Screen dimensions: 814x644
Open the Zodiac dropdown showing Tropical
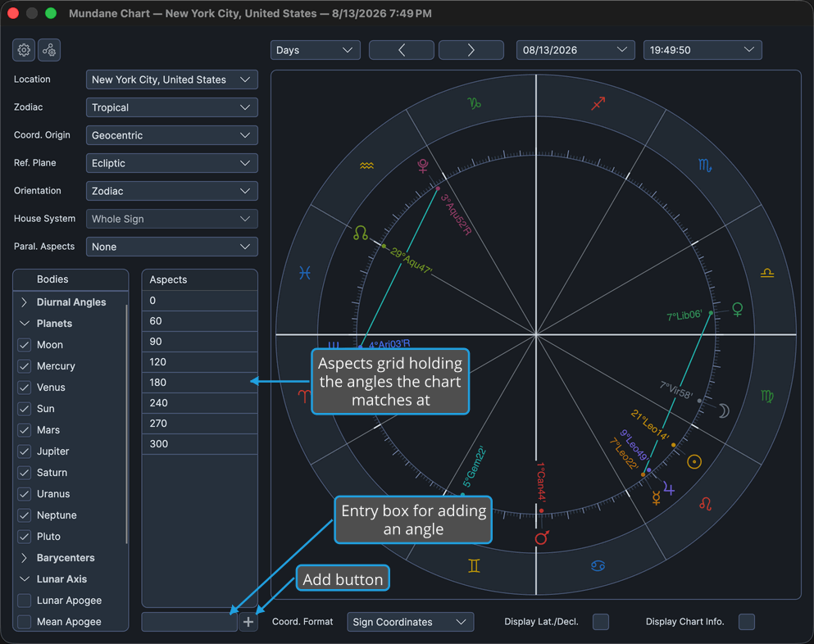172,107
